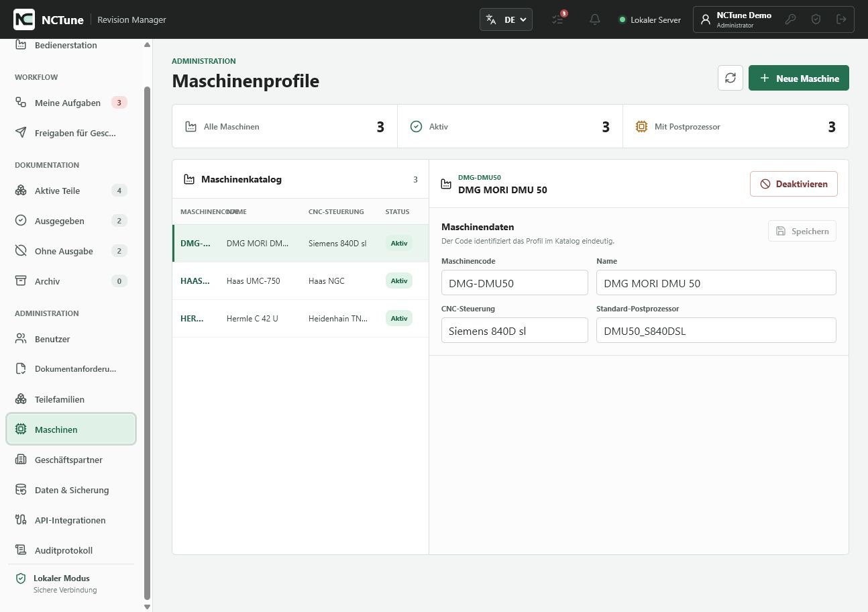The image size is (868, 612).
Task: Open Bedienerstation in the sidebar
Action: pyautogui.click(x=71, y=45)
